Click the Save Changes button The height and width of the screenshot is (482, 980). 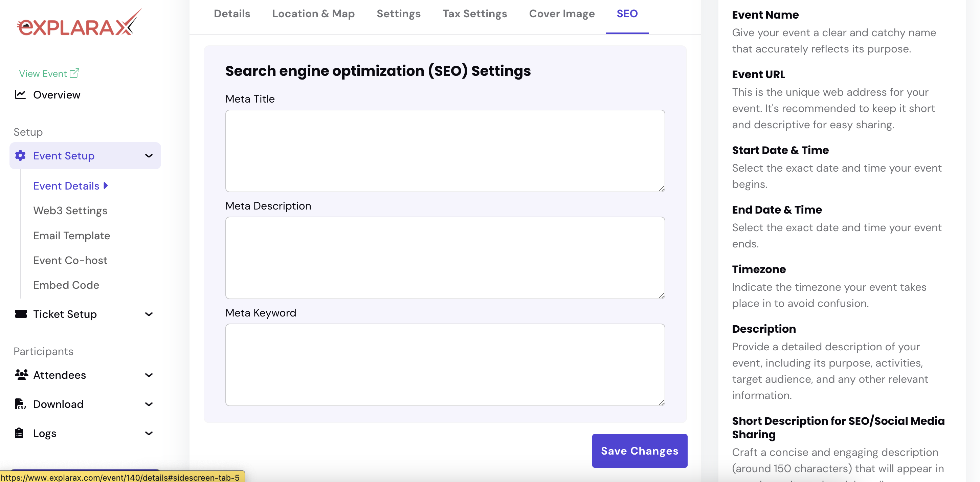tap(639, 451)
